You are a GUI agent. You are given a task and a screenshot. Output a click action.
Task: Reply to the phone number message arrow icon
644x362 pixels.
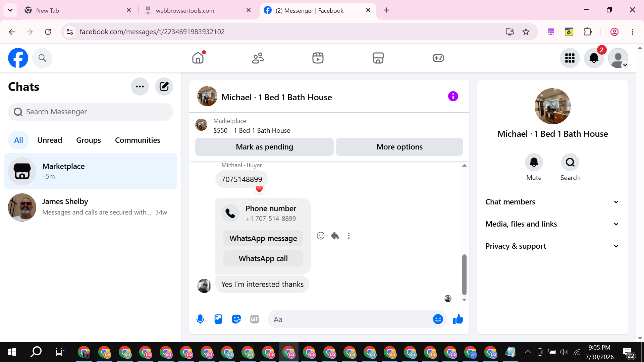[335, 236]
